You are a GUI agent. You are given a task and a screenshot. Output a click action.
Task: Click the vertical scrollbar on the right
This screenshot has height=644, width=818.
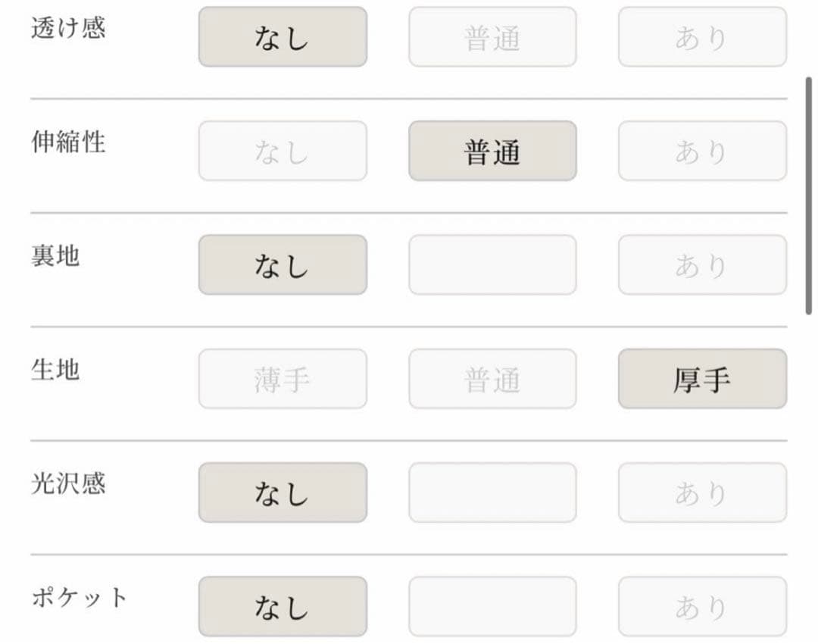[x=808, y=193]
